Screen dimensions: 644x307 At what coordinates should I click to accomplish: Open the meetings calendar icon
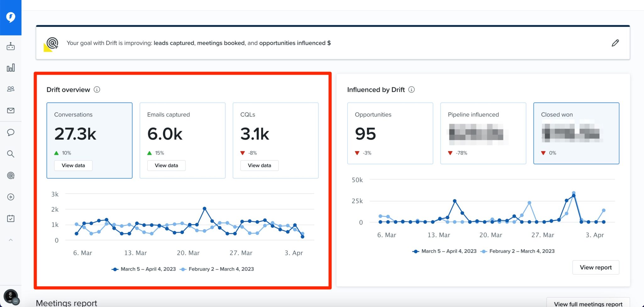(x=11, y=218)
